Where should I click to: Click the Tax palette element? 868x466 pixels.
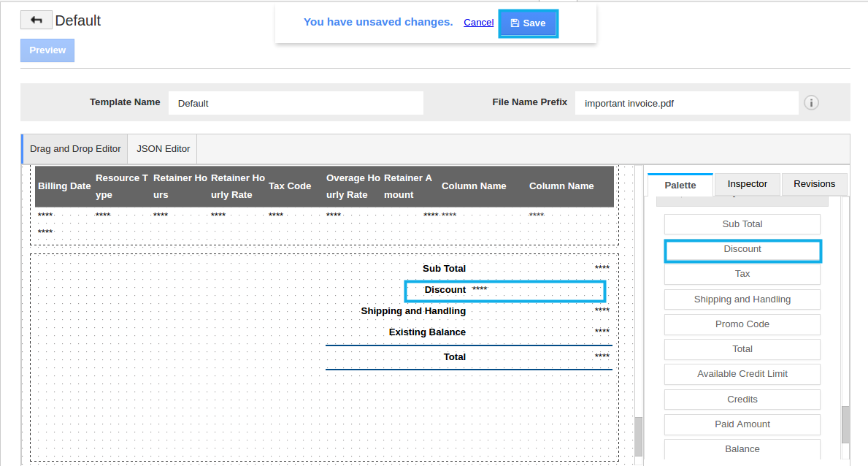click(x=742, y=273)
